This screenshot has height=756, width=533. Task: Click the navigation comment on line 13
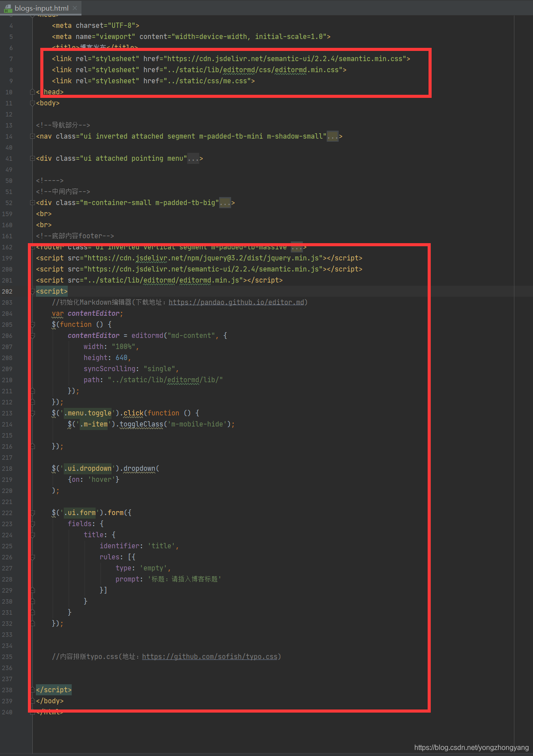pyautogui.click(x=63, y=125)
